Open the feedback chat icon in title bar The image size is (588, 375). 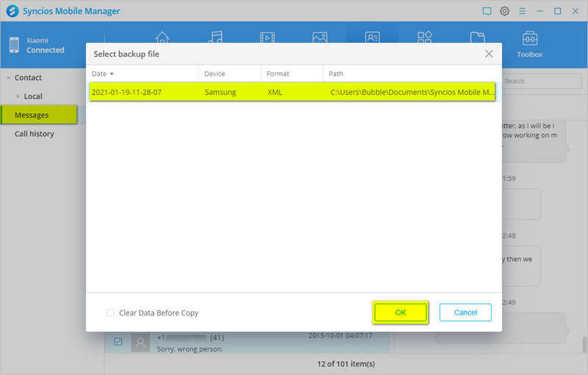click(487, 11)
